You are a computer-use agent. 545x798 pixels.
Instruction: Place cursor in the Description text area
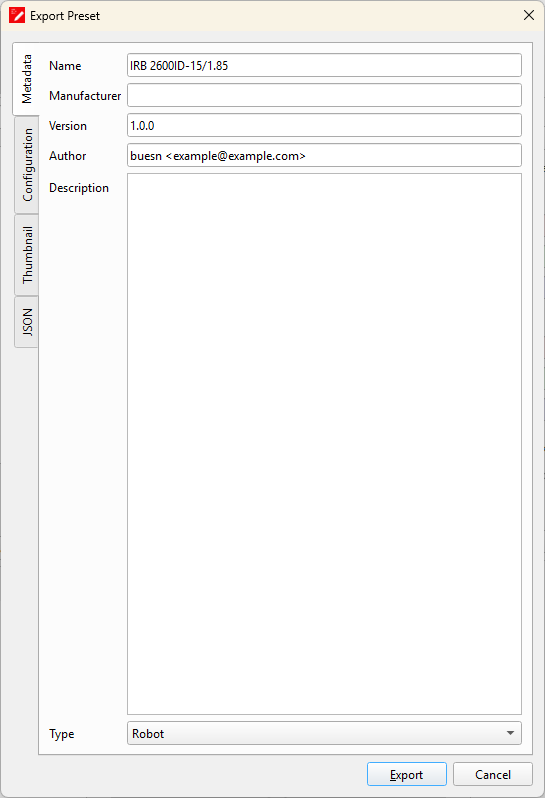click(x=324, y=444)
